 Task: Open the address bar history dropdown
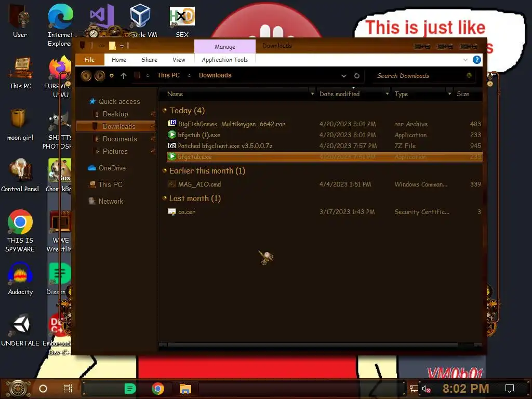[x=344, y=76]
